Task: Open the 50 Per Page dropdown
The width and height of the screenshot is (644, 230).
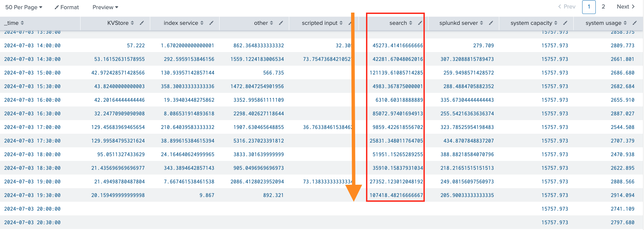Action: [x=24, y=7]
